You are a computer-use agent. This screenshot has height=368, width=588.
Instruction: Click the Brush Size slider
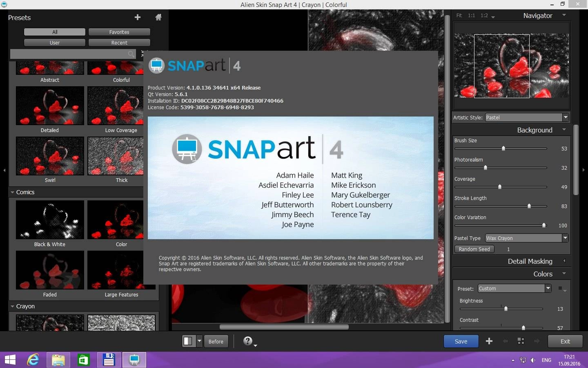501,148
